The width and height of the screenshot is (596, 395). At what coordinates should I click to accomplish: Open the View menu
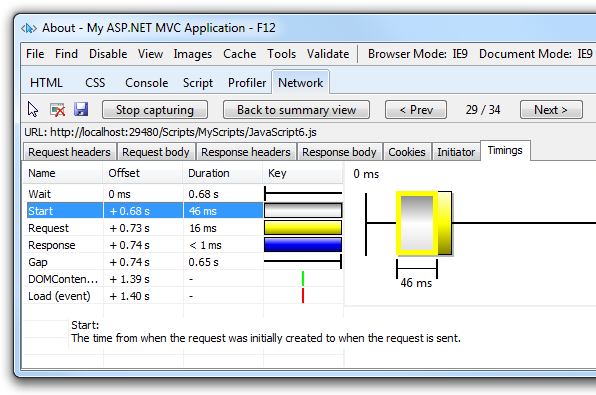(x=150, y=54)
